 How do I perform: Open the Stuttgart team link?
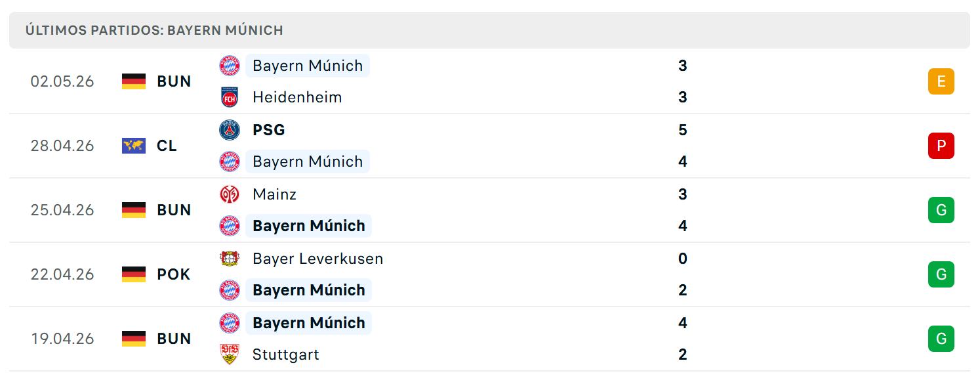point(286,354)
